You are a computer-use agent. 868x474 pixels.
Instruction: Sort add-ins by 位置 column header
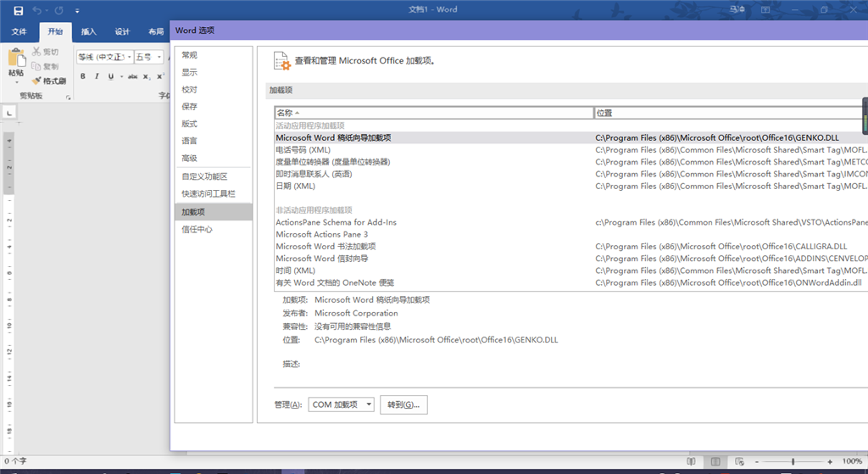[731, 113]
